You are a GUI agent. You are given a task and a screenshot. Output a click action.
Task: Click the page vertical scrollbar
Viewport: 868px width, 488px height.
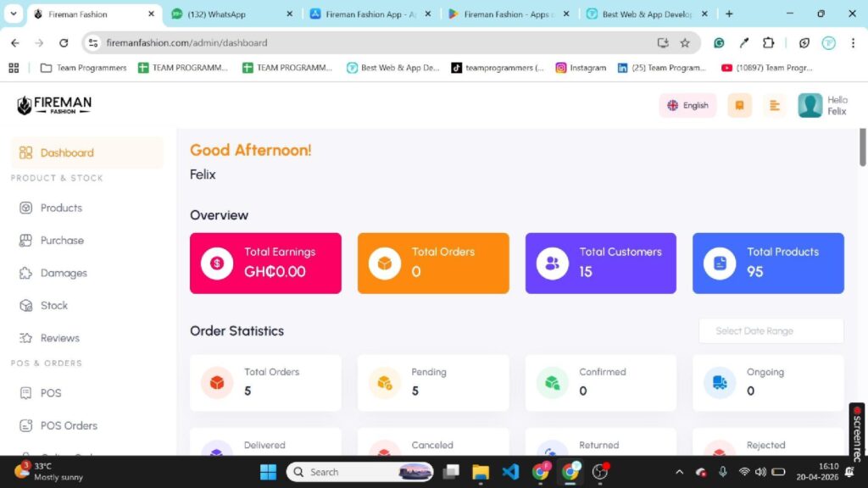pos(862,147)
